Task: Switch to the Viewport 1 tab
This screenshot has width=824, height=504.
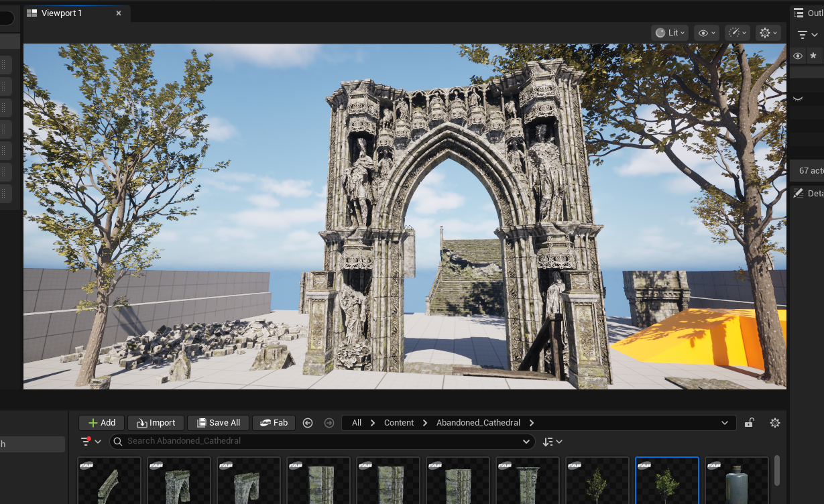Action: [x=62, y=13]
